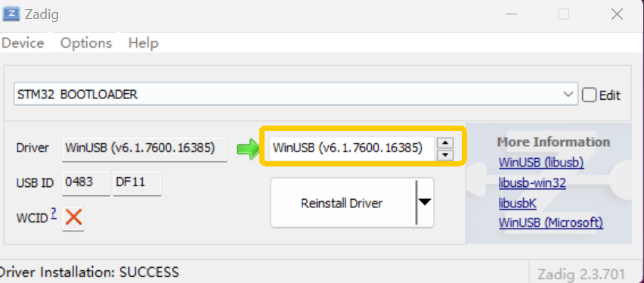Expand the STM32 BOOTLOADER device dropdown
Viewport: 644px width, 283px height.
tap(568, 94)
